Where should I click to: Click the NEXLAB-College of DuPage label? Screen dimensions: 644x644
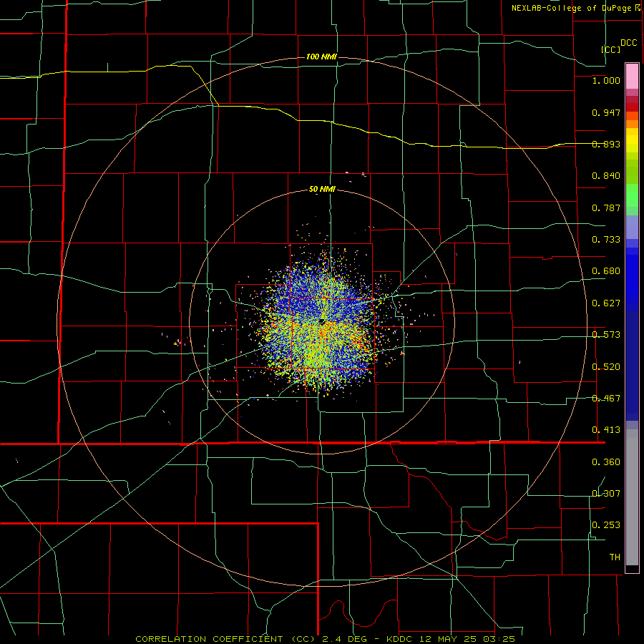click(572, 8)
